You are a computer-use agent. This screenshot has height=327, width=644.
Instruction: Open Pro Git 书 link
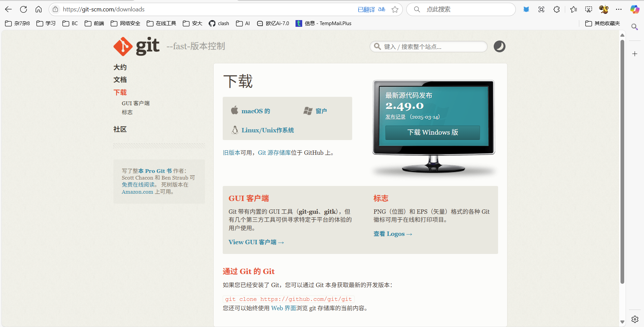click(x=155, y=171)
